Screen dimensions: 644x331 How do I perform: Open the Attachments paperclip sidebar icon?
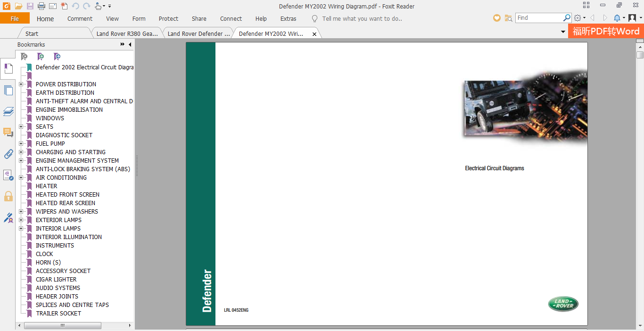(8, 154)
